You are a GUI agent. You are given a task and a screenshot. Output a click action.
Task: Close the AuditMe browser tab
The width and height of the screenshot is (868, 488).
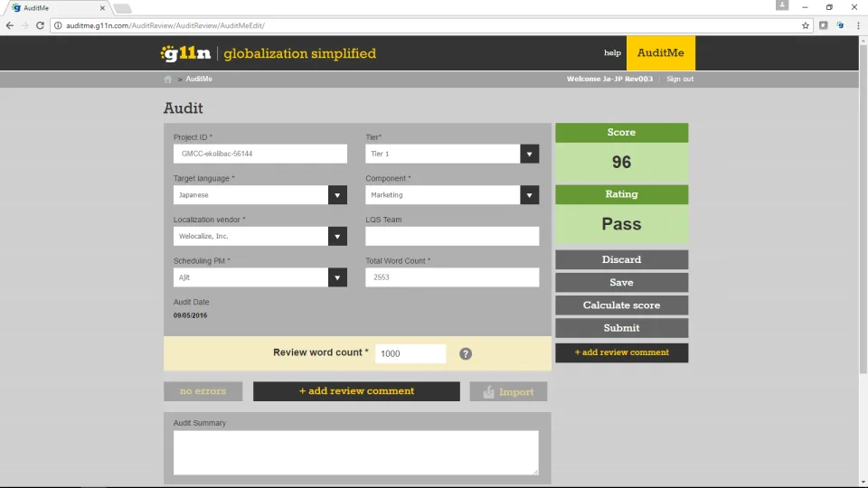(102, 8)
